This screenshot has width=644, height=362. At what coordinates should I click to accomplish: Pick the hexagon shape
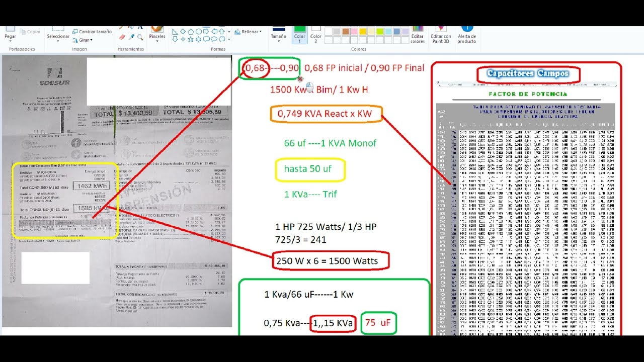tap(199, 32)
